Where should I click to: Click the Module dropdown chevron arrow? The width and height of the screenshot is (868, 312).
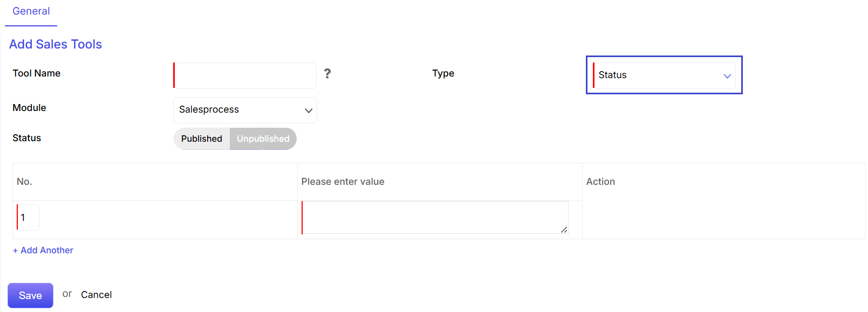point(309,110)
